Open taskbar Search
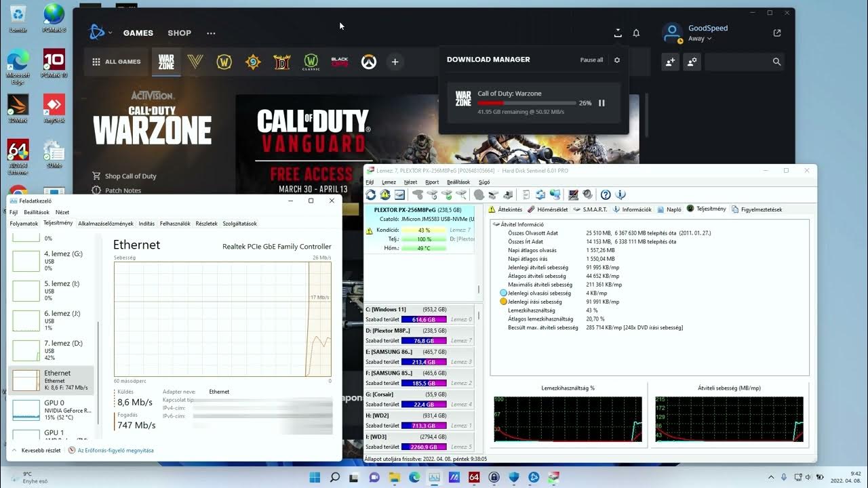This screenshot has width=868, height=488. (335, 477)
